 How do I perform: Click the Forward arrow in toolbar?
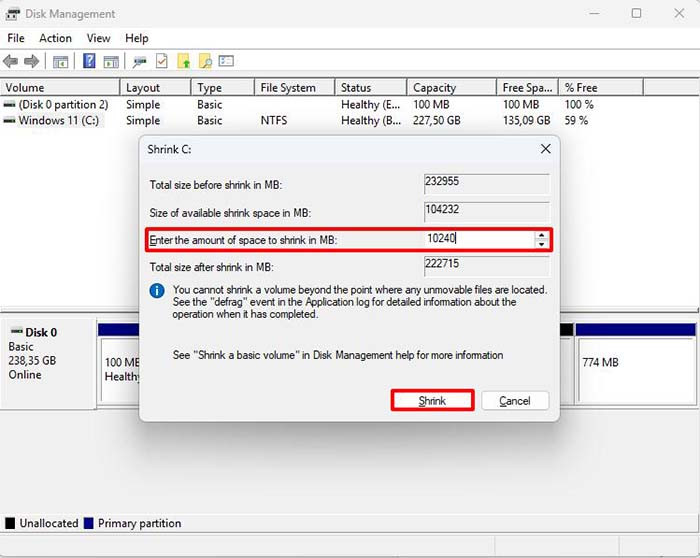pos(33,62)
